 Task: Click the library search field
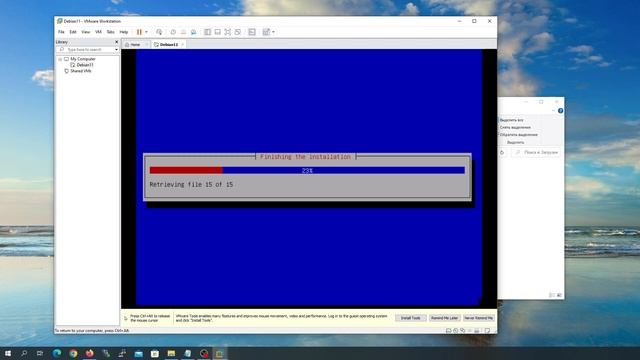click(x=86, y=49)
